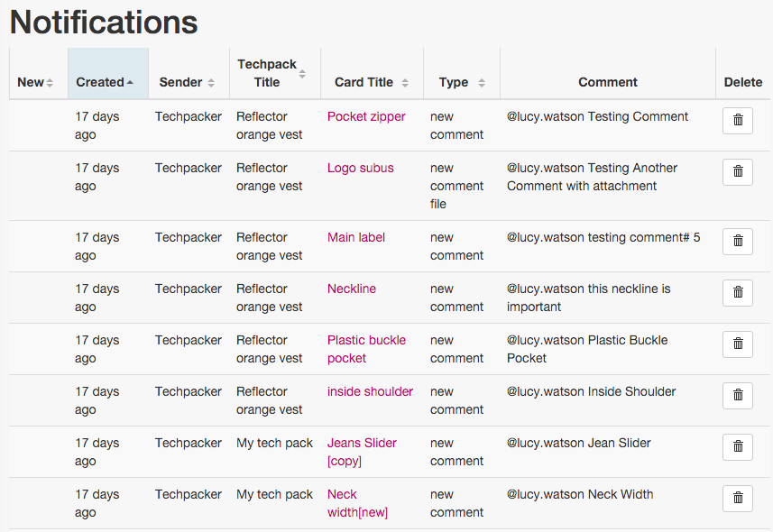
Task: Delete the Main label notification
Action: click(x=738, y=241)
